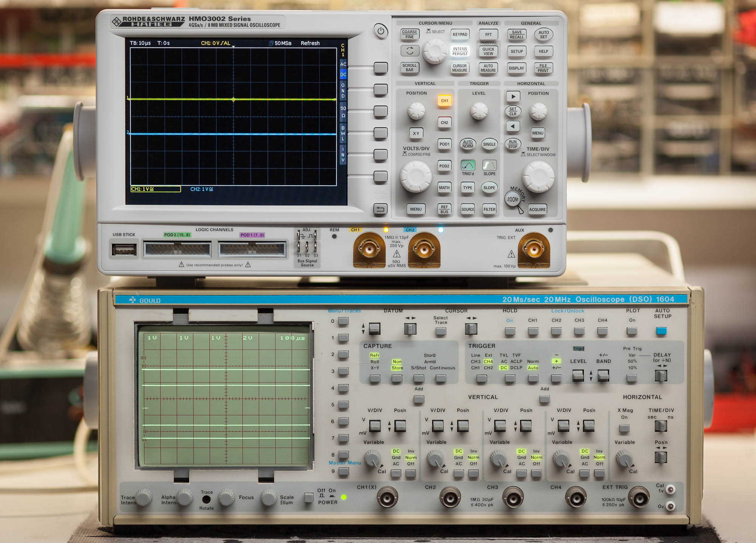
Task: Open the vertical MENU button
Action: pyautogui.click(x=416, y=209)
